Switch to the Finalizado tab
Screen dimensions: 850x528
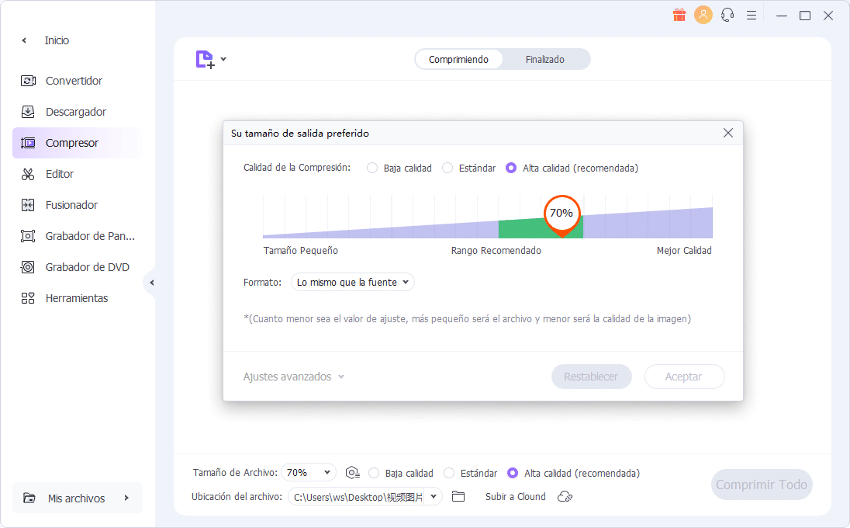[545, 60]
